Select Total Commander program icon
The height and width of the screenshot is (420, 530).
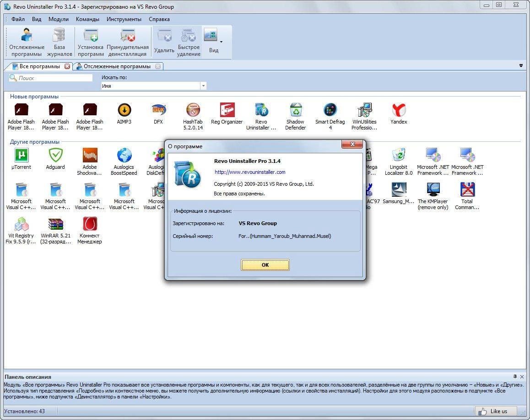(467, 196)
